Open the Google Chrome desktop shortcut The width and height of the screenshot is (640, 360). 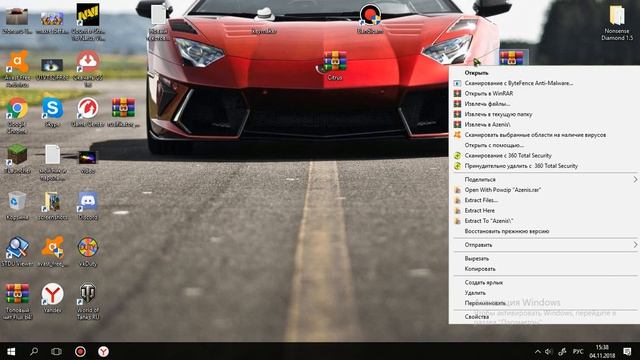(x=17, y=109)
